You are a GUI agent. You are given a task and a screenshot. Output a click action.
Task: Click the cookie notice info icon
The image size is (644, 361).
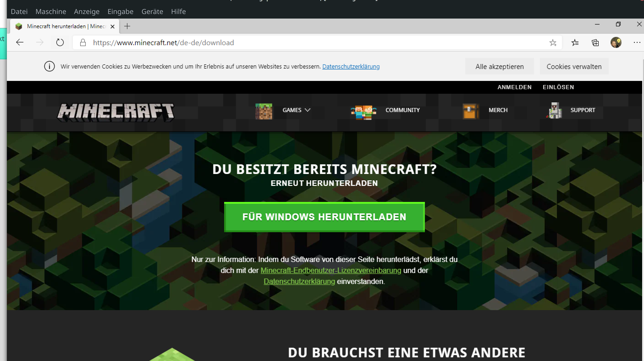[49, 66]
